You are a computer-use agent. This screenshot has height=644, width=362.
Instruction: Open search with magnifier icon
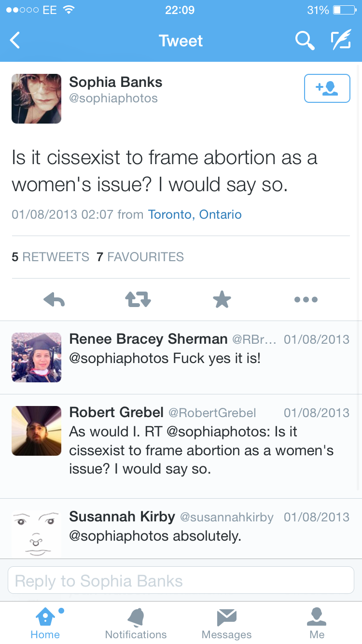tap(305, 41)
